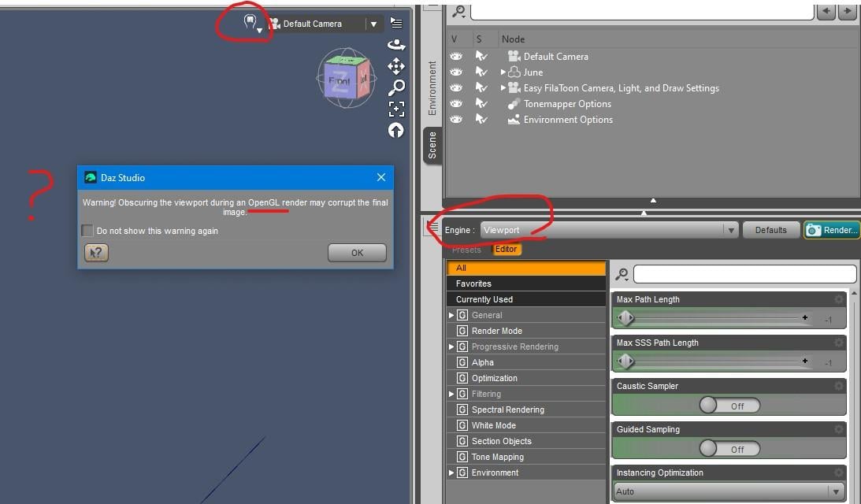Image resolution: width=861 pixels, height=504 pixels.
Task: Select the Currently Used category
Action: [526, 299]
